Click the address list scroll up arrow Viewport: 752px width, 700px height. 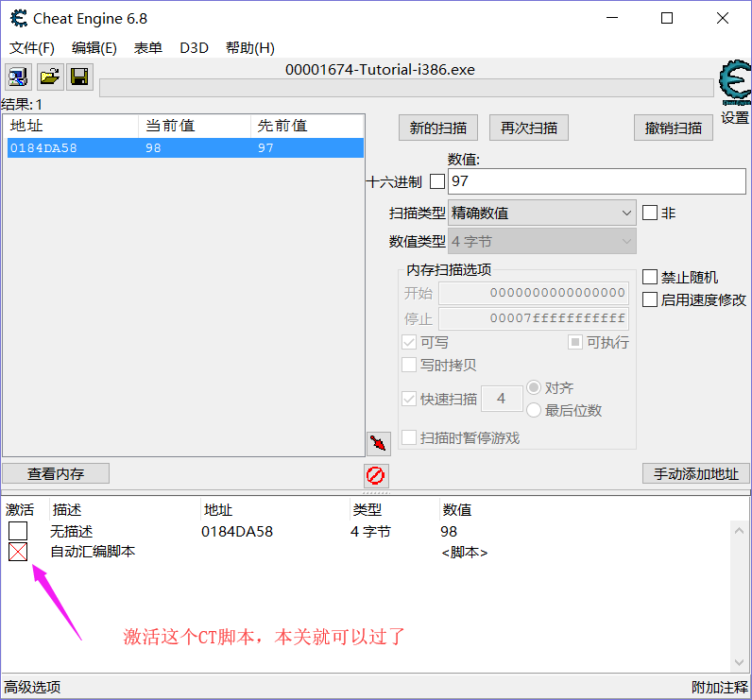coord(739,530)
